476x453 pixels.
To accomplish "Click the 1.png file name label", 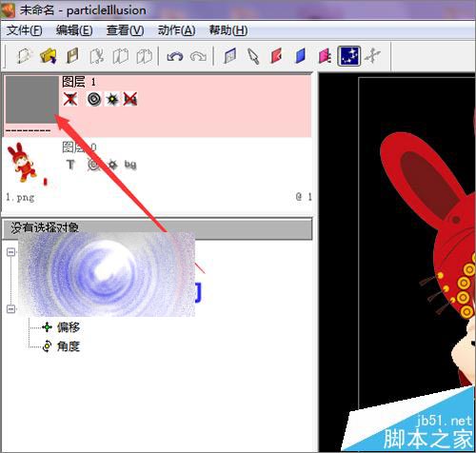I will click(20, 198).
